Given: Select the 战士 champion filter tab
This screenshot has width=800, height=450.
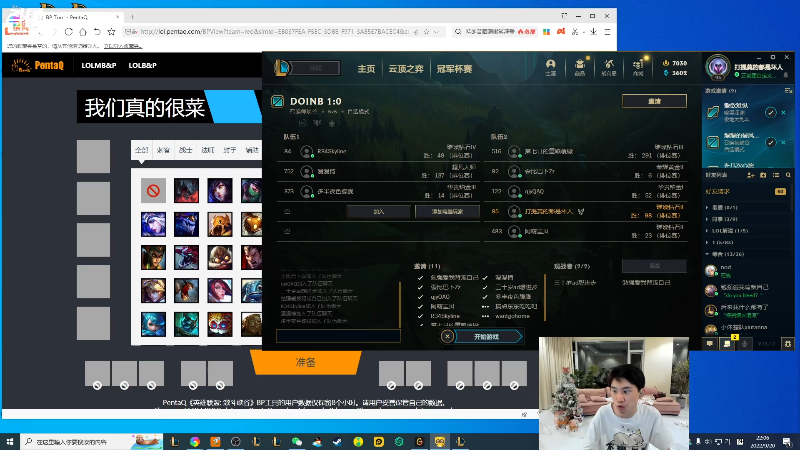Looking at the screenshot, I should (x=185, y=150).
